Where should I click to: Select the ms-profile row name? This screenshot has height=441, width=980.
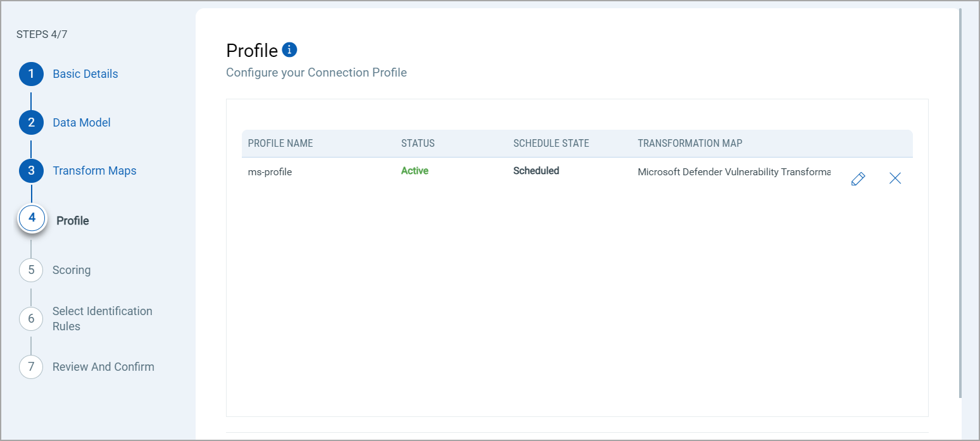(270, 172)
